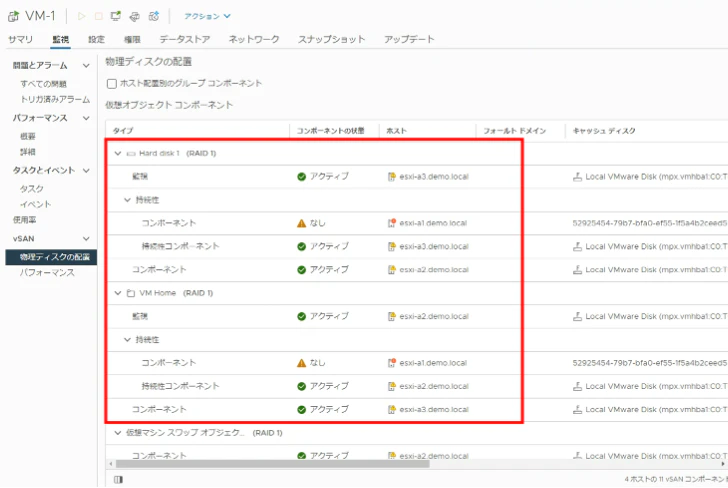Launch the VM console via monitor icon
728x488 pixels.
point(116,16)
